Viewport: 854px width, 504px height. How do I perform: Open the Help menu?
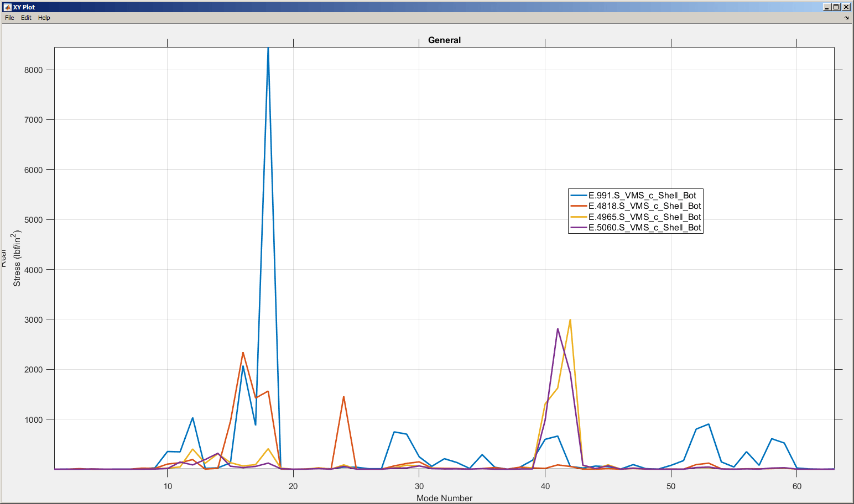44,18
